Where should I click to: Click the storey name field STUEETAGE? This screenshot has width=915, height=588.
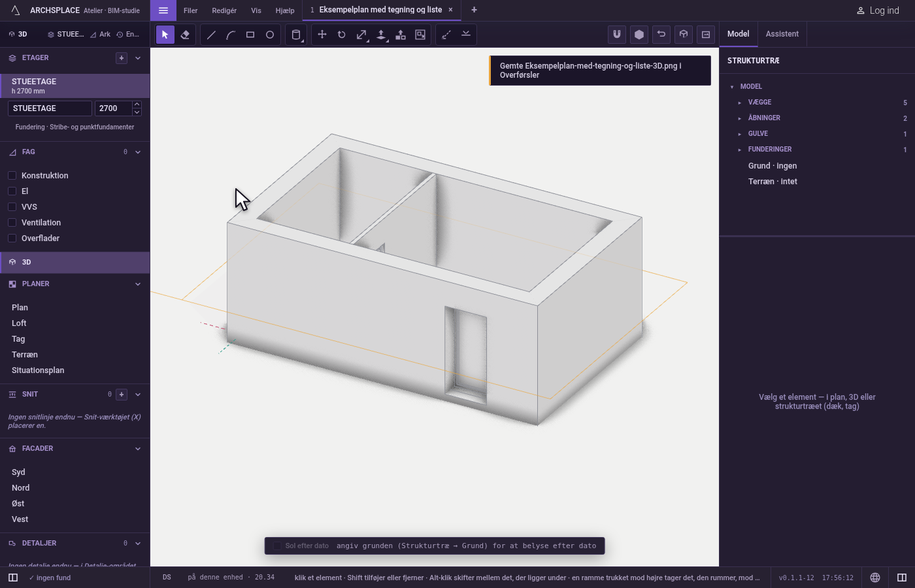[x=50, y=108]
